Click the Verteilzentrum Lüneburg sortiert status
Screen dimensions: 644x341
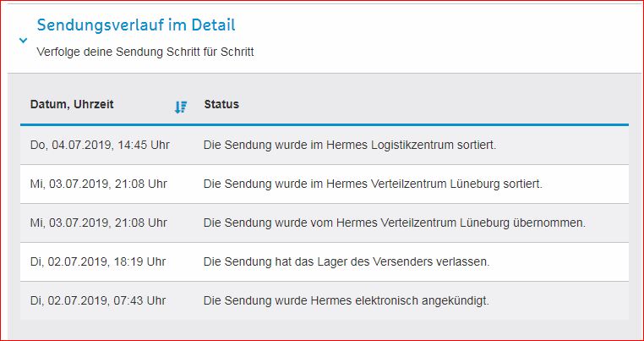click(373, 184)
